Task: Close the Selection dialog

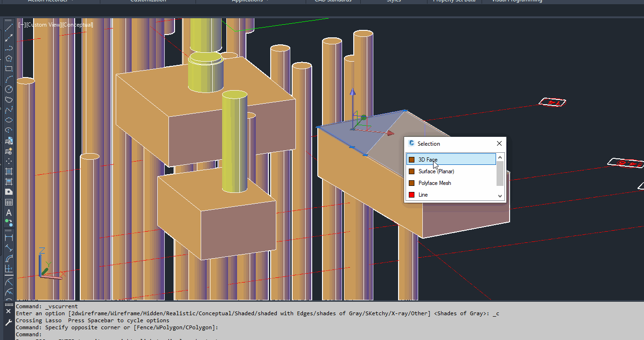Action: click(x=499, y=143)
